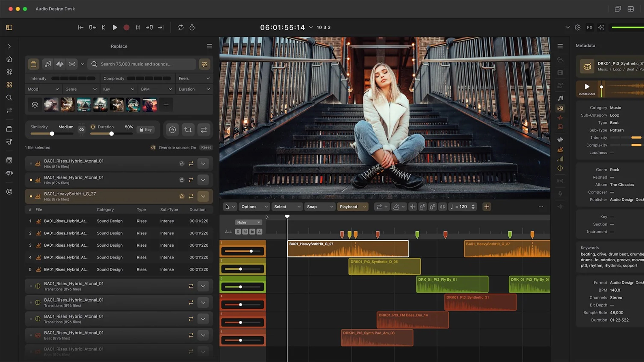The height and width of the screenshot is (362, 644).
Task: Open the Replace panel hamburger menu
Action: 209,46
